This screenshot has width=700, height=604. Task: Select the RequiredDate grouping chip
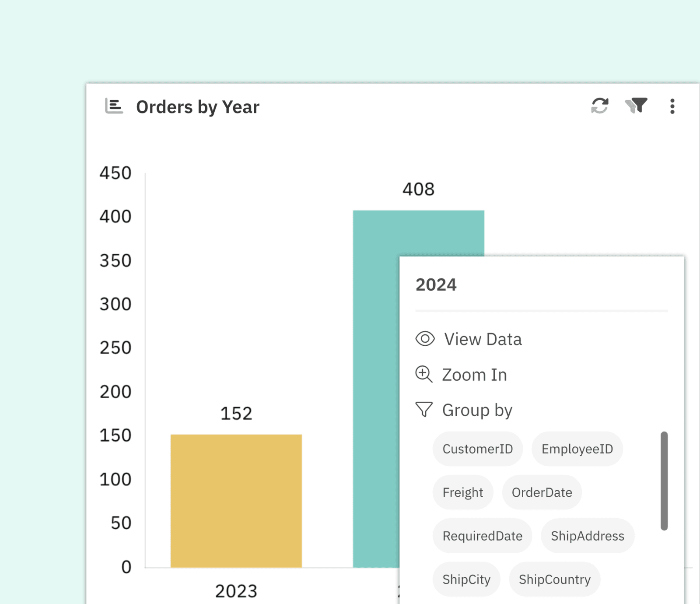[x=482, y=535]
